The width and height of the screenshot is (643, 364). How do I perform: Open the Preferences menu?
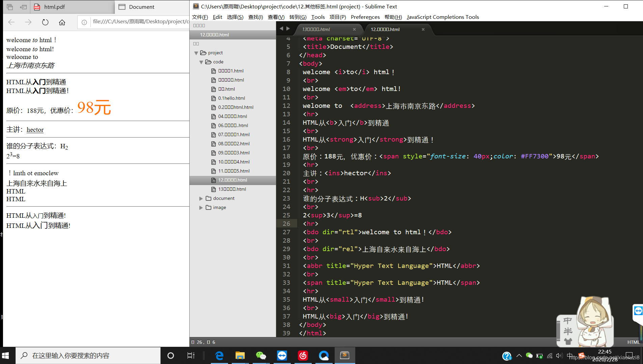[x=365, y=17]
